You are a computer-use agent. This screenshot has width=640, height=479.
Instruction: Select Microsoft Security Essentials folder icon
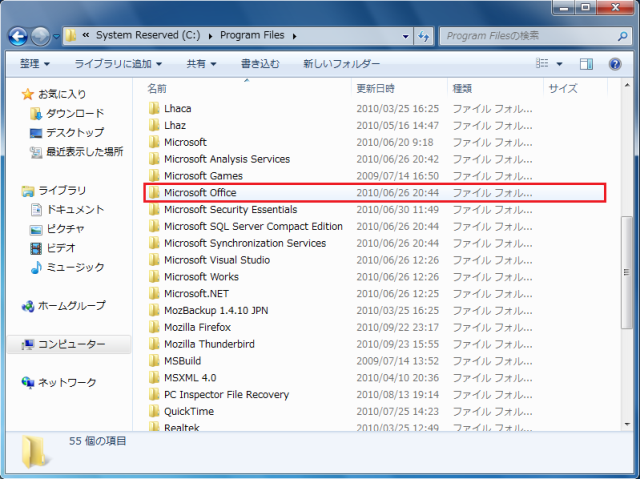154,209
